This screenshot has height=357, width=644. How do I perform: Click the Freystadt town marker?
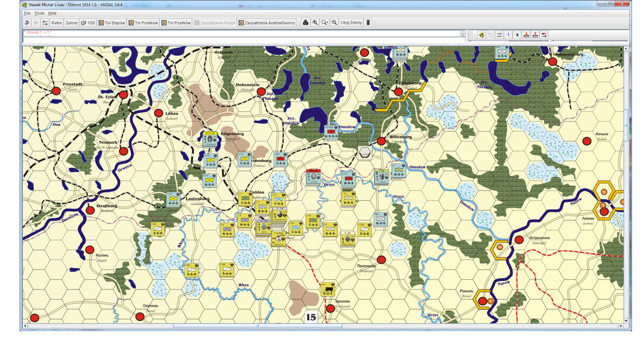(x=56, y=91)
